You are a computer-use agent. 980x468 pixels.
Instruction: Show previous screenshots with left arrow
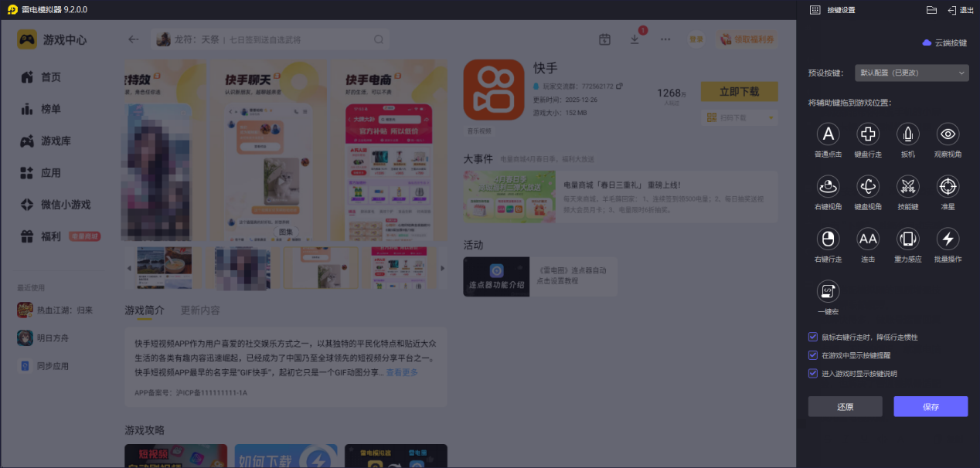click(128, 268)
